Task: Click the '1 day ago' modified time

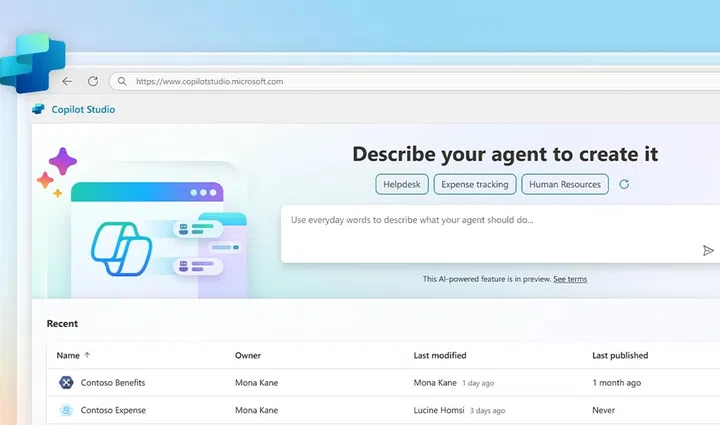Action: tap(478, 383)
